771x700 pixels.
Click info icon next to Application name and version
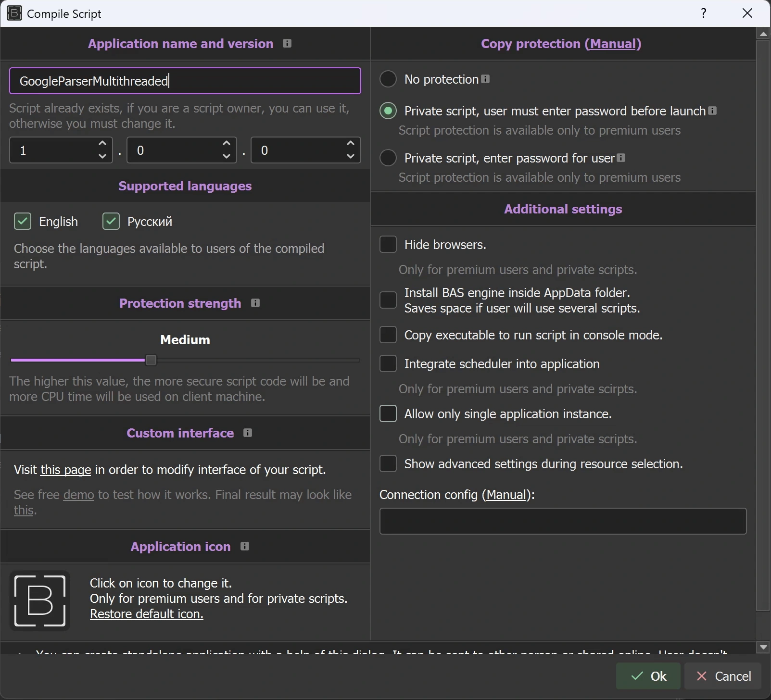(287, 43)
